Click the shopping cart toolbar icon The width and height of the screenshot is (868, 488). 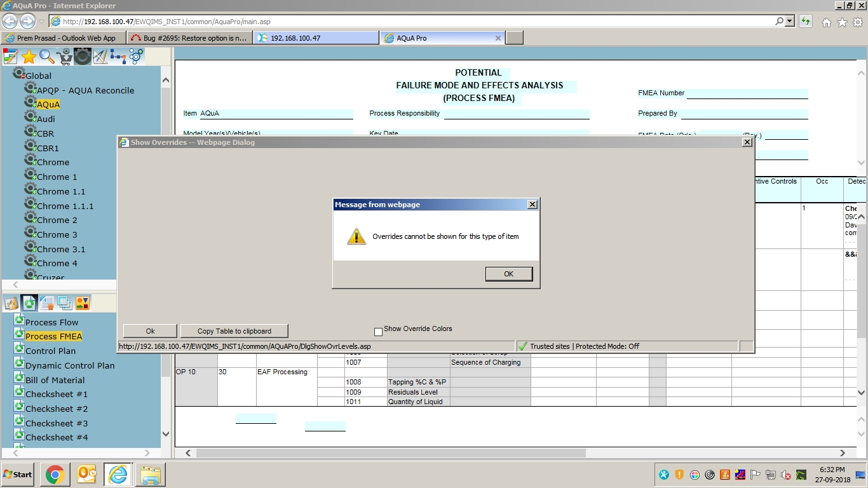tap(64, 57)
